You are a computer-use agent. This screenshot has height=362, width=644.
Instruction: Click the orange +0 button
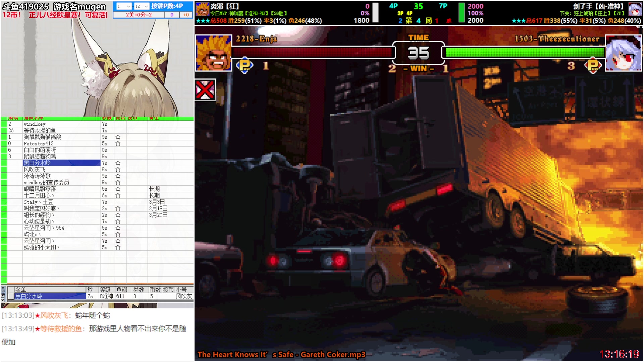[186, 15]
